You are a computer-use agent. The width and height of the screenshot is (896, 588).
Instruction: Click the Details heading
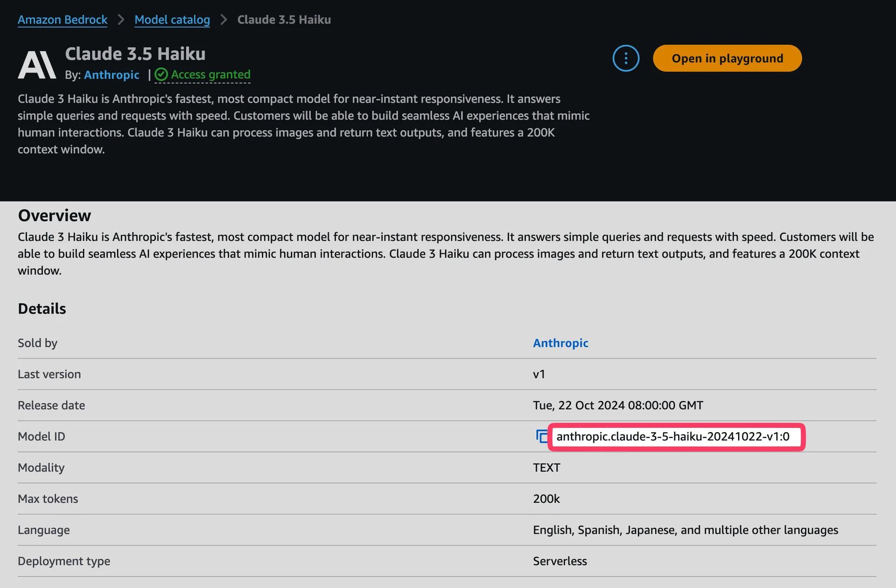(42, 309)
